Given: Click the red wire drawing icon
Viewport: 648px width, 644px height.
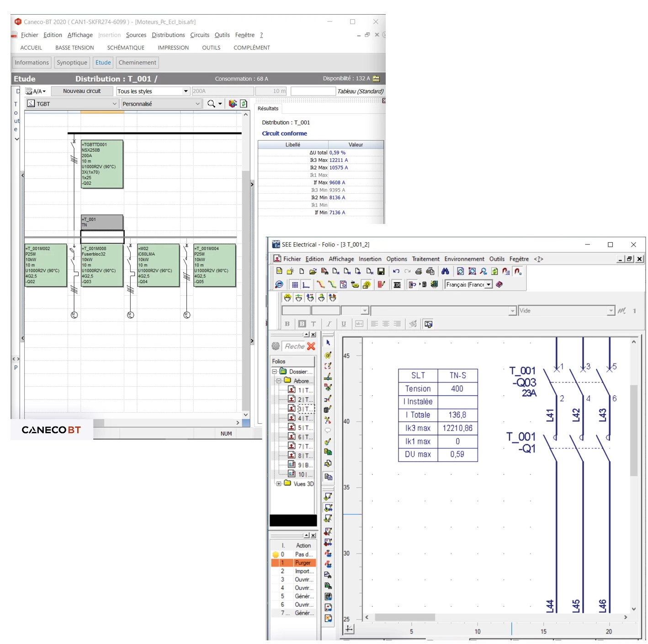Looking at the screenshot, I should (x=320, y=285).
